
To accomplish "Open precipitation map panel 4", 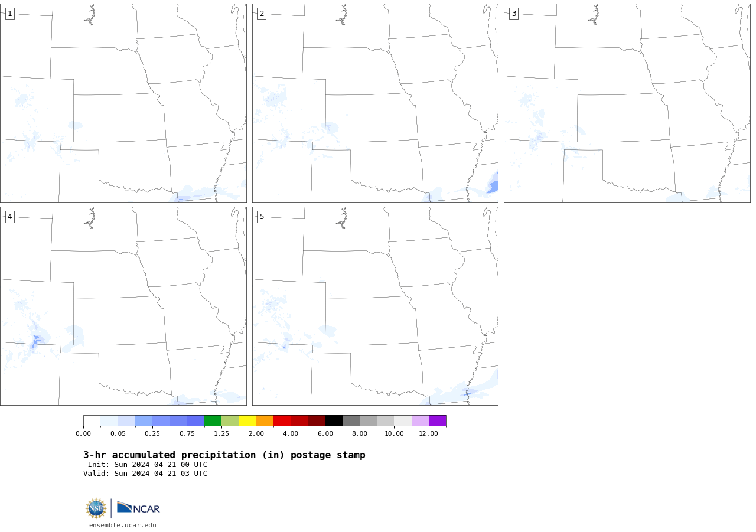I will (x=123, y=306).
